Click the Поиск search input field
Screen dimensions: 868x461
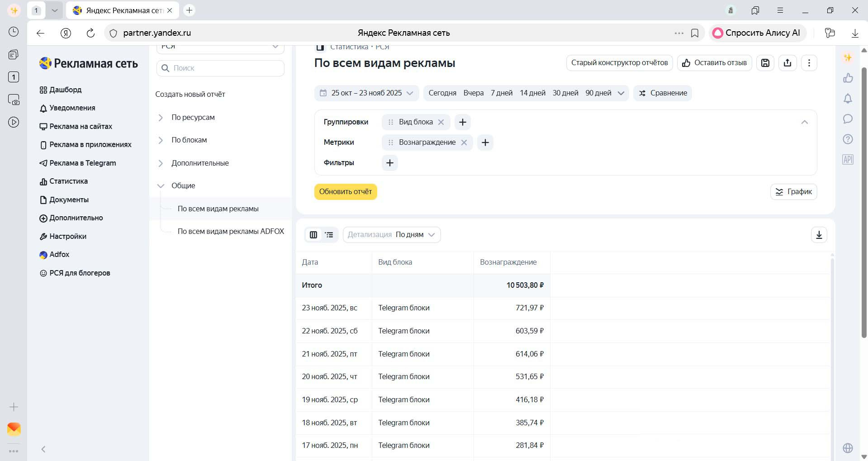(226, 68)
